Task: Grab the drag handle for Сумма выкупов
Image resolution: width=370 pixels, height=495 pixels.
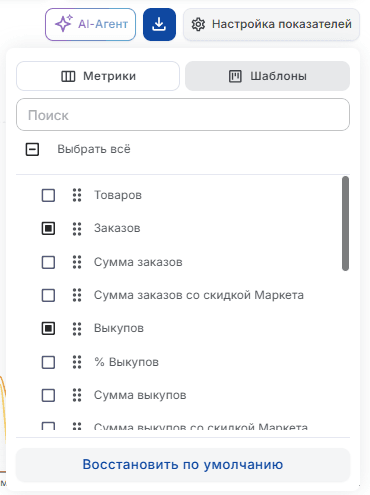Action: click(x=77, y=396)
